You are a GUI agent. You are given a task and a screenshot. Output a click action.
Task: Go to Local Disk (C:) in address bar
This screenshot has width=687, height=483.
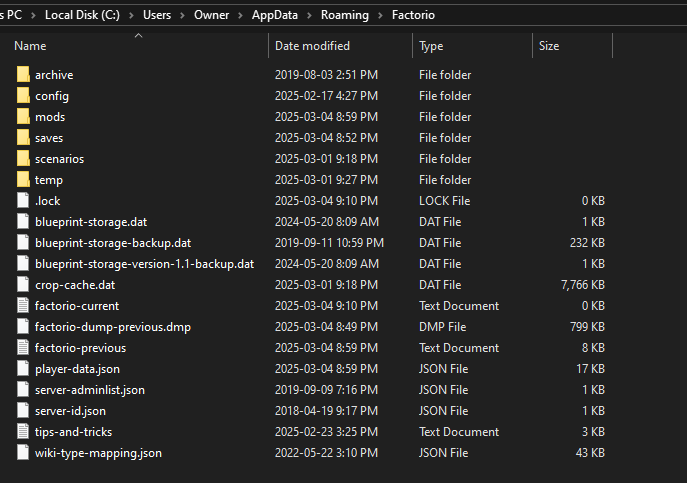coord(82,15)
